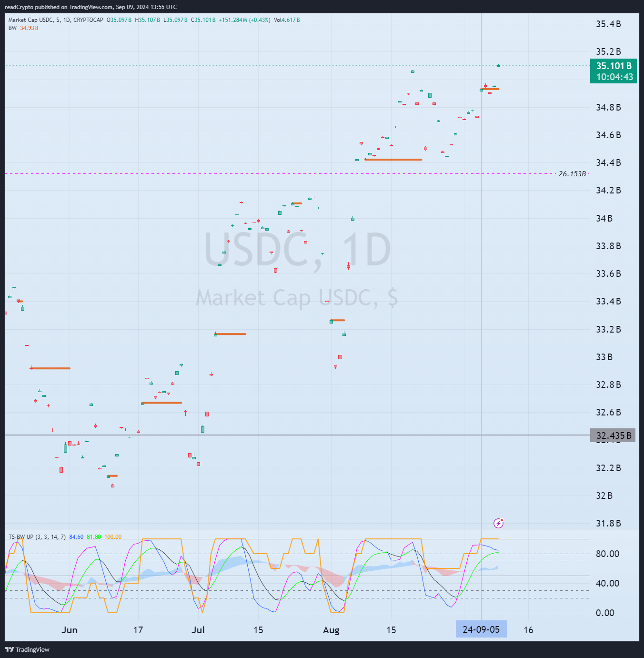Click the readCrypto published header text
Image resolution: width=644 pixels, height=658 pixels.
(91, 7)
